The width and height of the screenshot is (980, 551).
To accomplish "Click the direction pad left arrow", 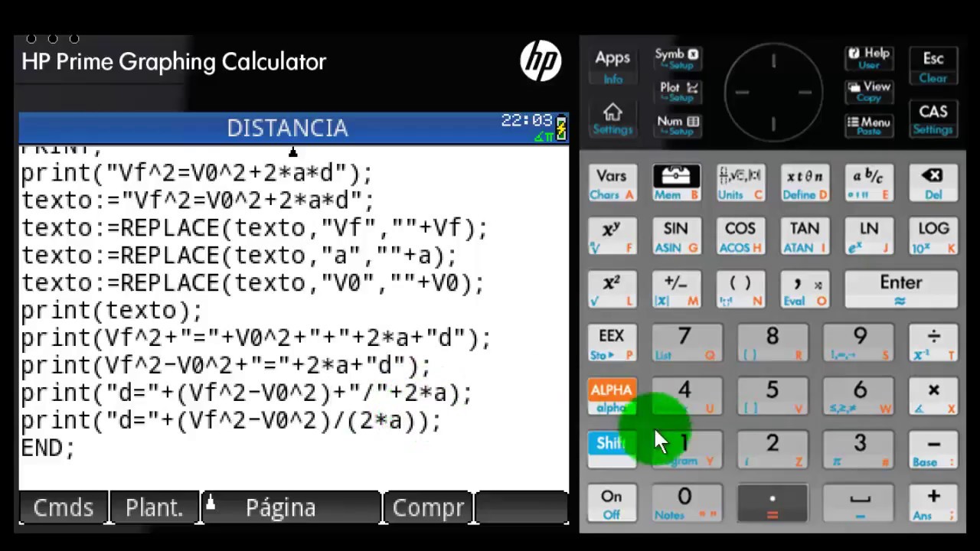I will [x=741, y=93].
